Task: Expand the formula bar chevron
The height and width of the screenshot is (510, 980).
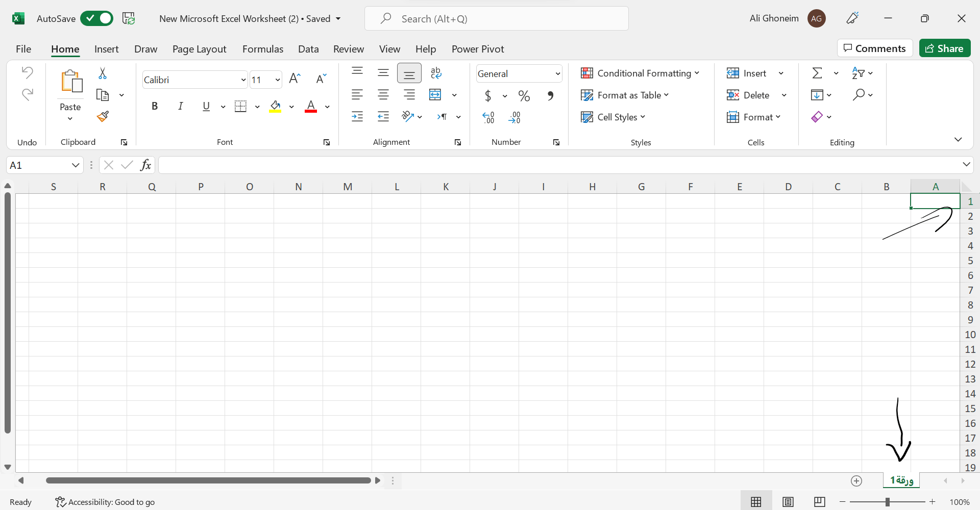Action: pyautogui.click(x=966, y=164)
